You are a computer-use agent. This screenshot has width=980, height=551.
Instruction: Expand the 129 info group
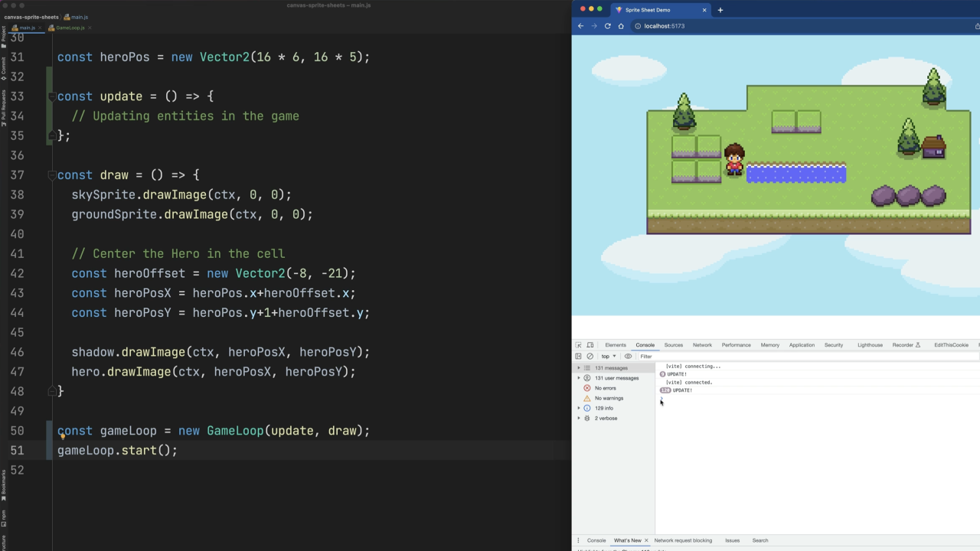coord(579,408)
